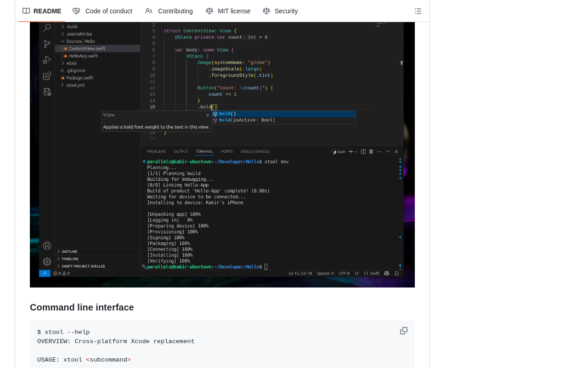Image resolution: width=588 pixels, height=368 pixels.
Task: Click the blue remote indicator in the VS Code status bar
Action: click(45, 273)
